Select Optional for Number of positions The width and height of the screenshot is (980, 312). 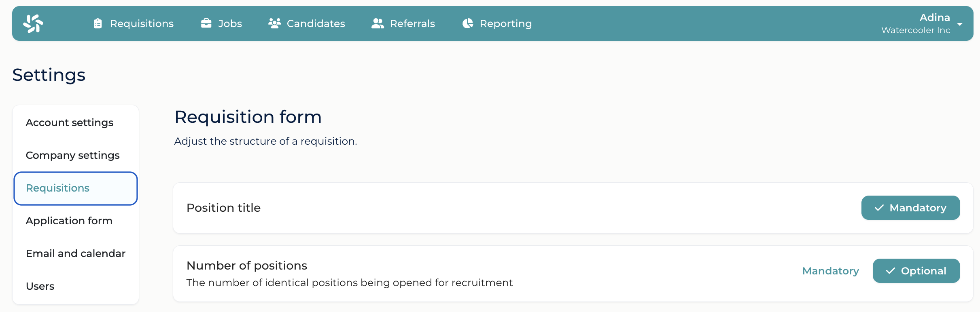pyautogui.click(x=916, y=271)
